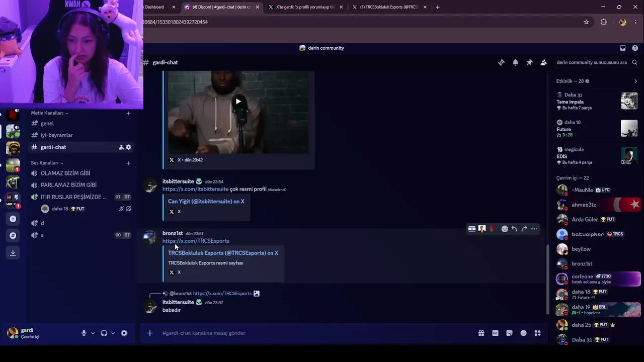
Task: Open bronz1st's profile from message author
Action: 173,233
